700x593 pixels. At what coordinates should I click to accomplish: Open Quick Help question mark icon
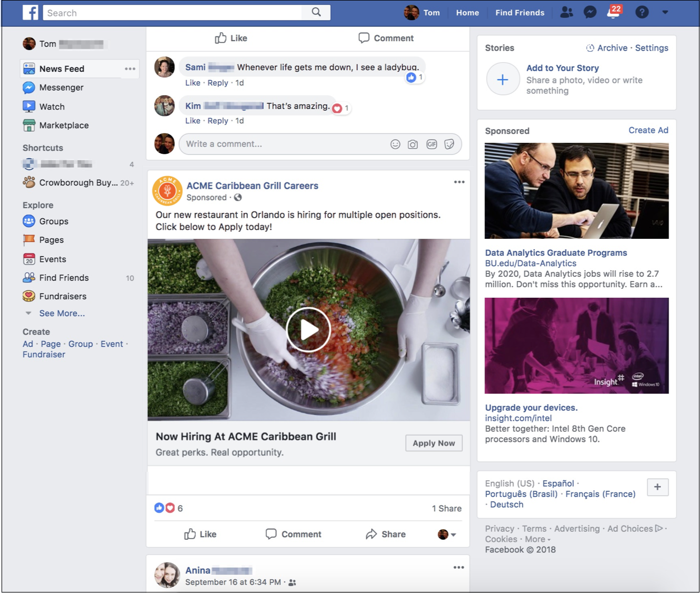click(642, 12)
